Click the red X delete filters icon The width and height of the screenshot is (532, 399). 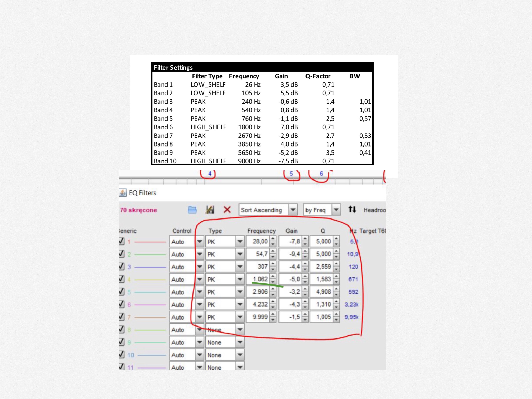tap(227, 209)
